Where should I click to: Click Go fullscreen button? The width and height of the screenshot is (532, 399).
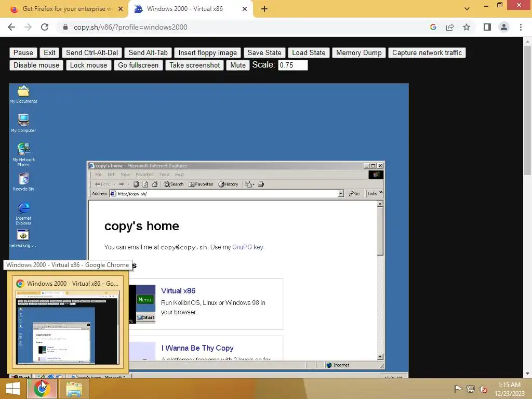pyautogui.click(x=138, y=65)
